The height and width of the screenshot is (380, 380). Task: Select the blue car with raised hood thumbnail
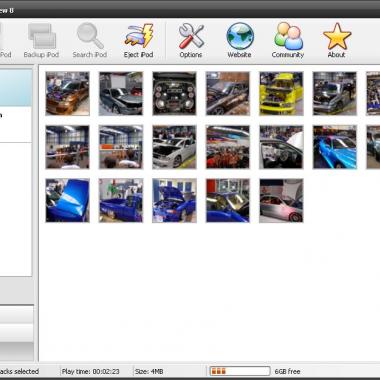coord(174,200)
